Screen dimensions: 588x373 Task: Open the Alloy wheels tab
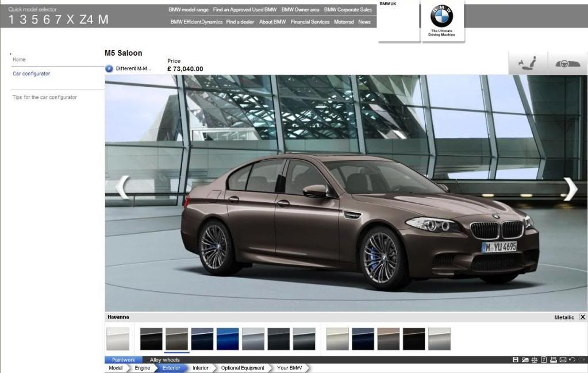click(164, 360)
